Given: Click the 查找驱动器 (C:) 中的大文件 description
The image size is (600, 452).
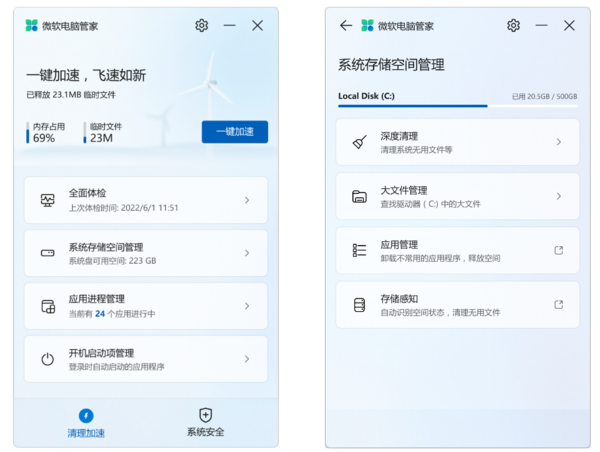Looking at the screenshot, I should coord(430,204).
